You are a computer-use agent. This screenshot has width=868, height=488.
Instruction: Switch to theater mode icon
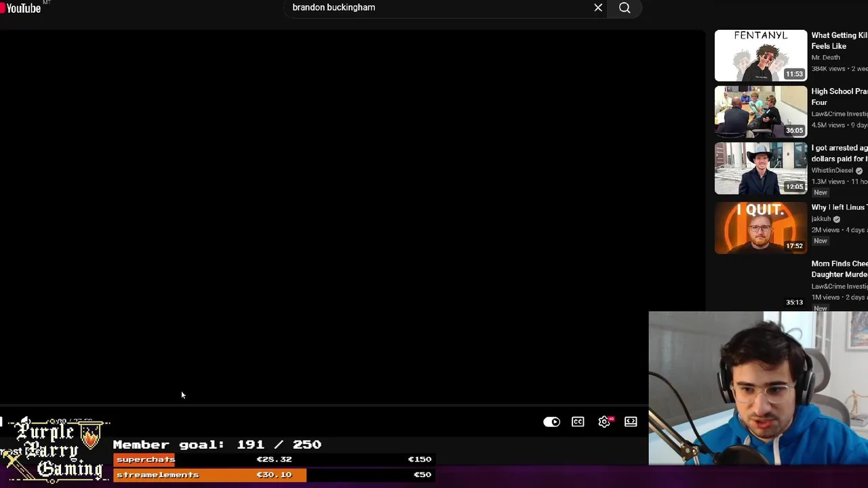(631, 422)
